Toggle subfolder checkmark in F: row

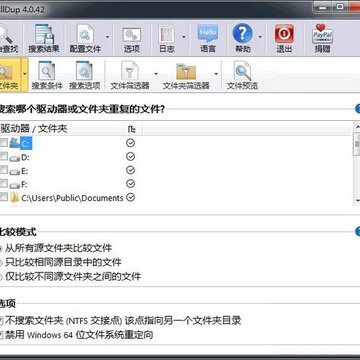(x=131, y=184)
